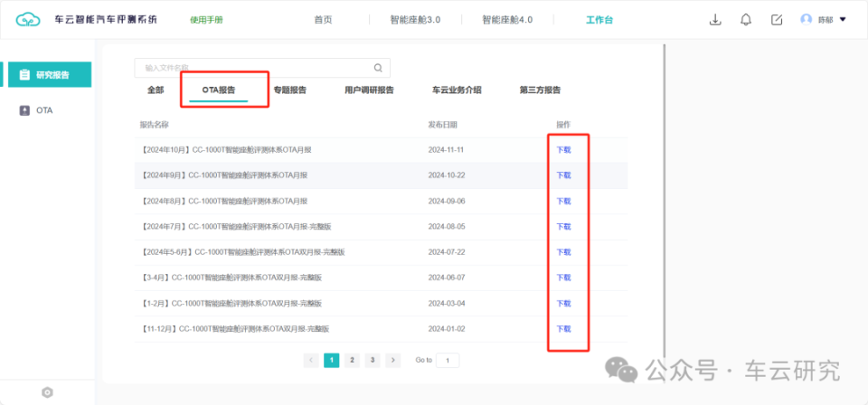
Task: Download the 2024年7月 OTA report
Action: (x=563, y=227)
